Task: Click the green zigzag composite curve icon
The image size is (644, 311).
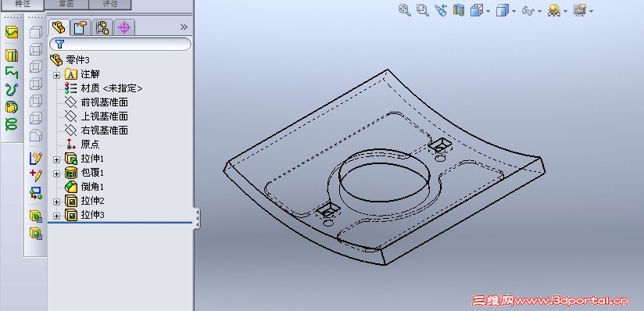Action: (x=12, y=73)
